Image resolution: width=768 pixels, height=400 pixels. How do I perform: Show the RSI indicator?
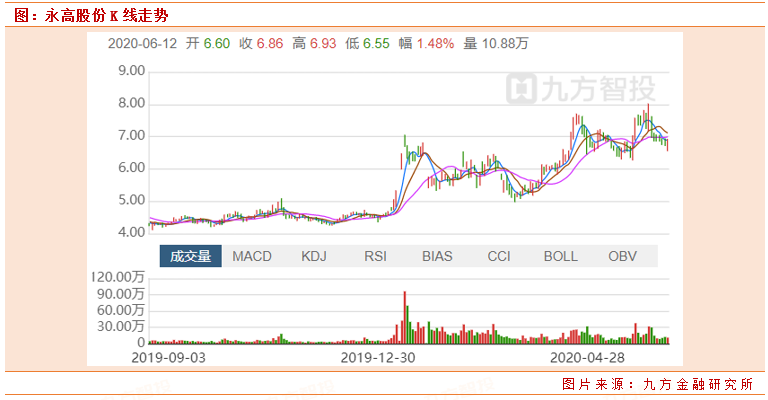point(375,256)
